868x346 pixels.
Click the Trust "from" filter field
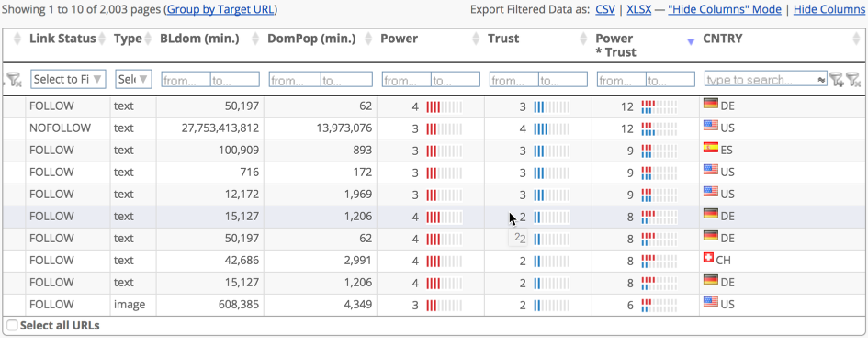[513, 80]
